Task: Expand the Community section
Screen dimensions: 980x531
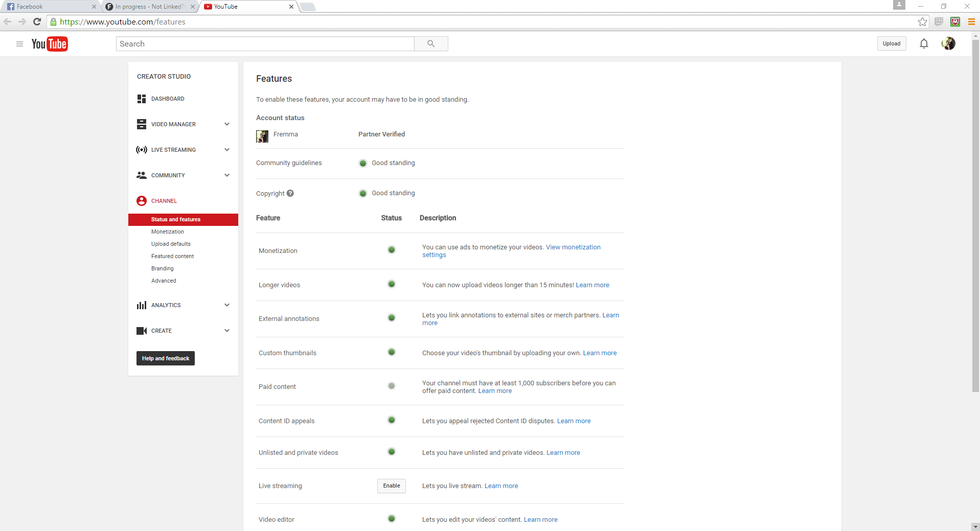Action: (x=227, y=175)
